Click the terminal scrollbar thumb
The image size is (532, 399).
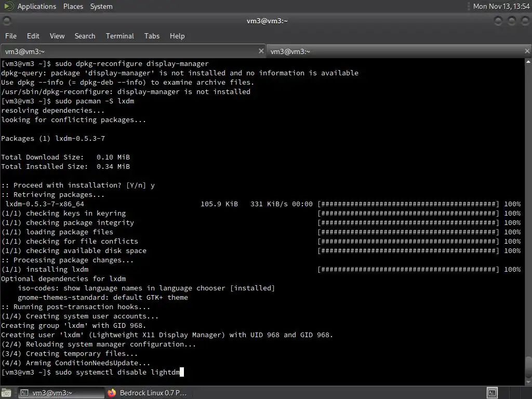click(x=528, y=368)
